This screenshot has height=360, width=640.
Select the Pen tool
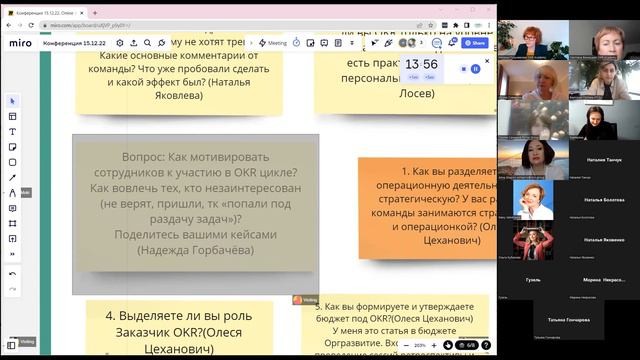point(12,193)
